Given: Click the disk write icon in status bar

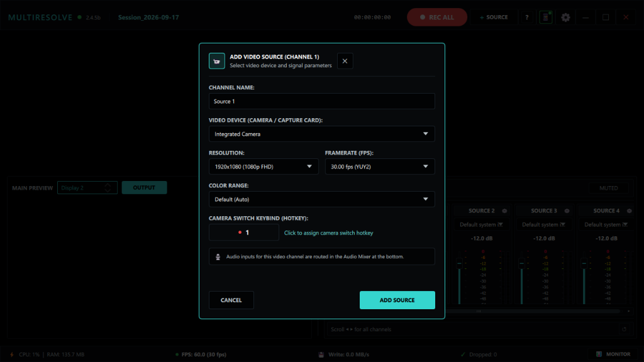Looking at the screenshot, I should click(x=321, y=354).
